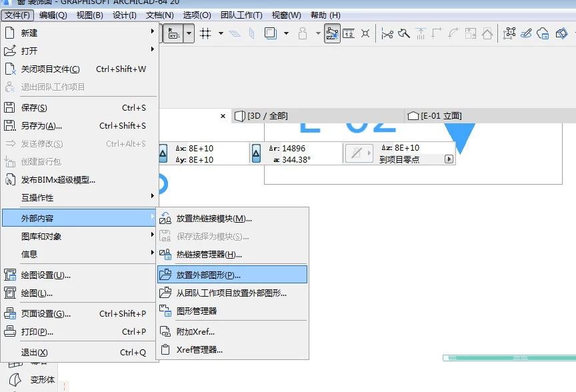Screen dimensions: 576x392
Task: Click the Δz 8E+10 elevation value
Action: (407, 148)
